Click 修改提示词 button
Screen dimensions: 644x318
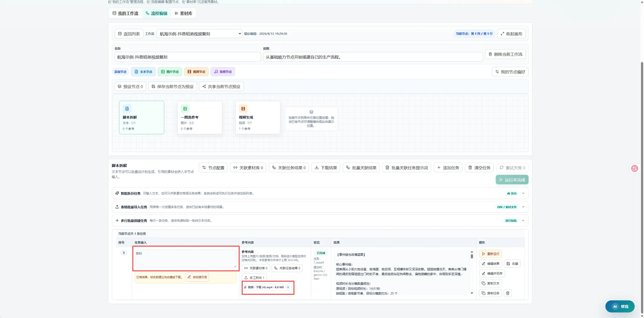[197, 277]
